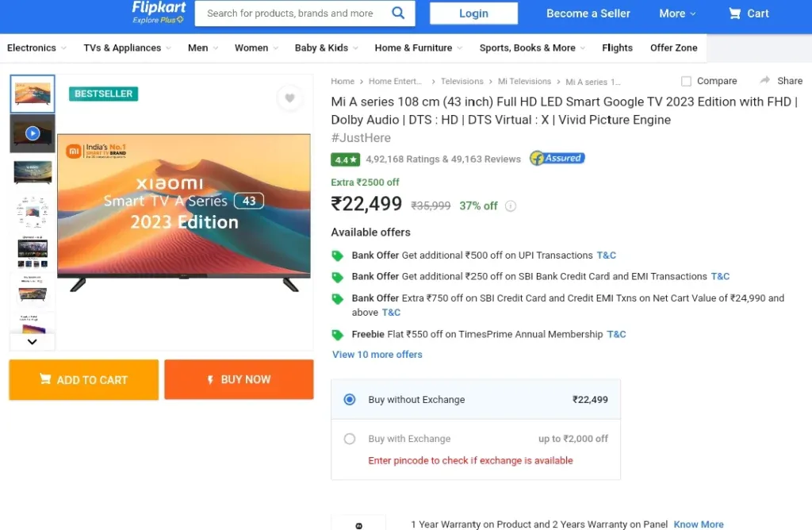Viewport: 812px width, 530px height.
Task: Expand the More dropdown in header
Action: 677,13
